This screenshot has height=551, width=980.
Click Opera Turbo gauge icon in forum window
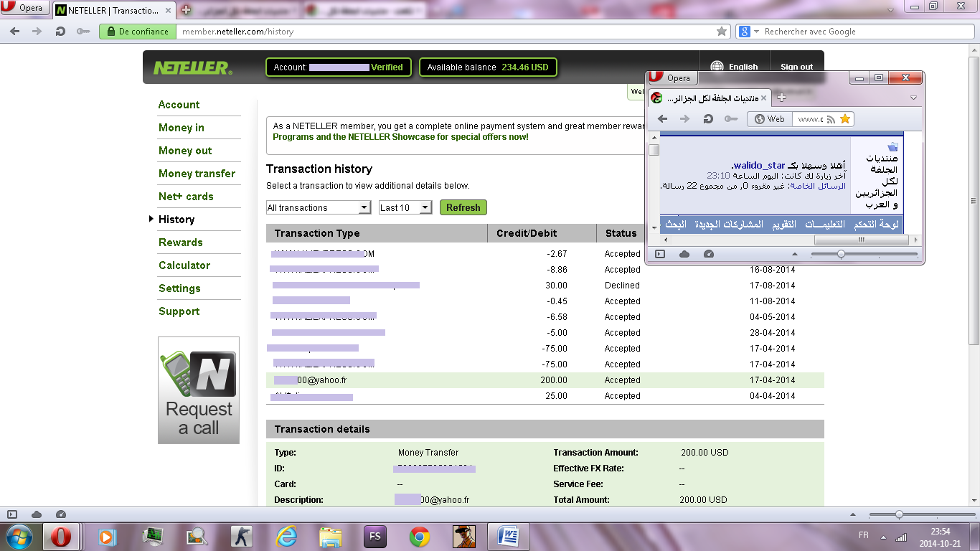[709, 254]
